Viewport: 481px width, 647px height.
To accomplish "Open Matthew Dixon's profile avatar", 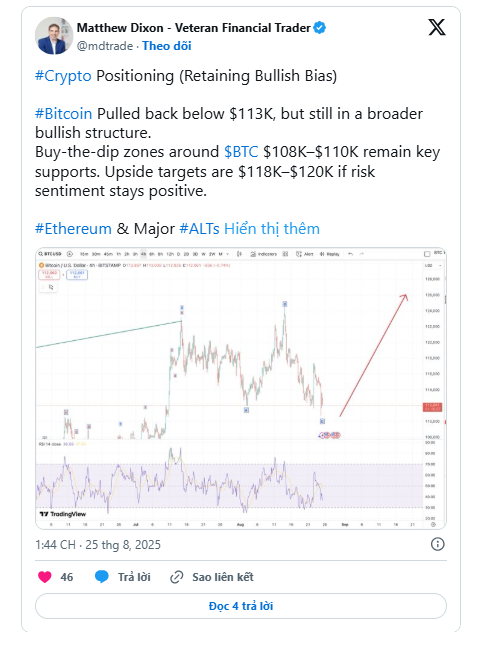I will [54, 36].
